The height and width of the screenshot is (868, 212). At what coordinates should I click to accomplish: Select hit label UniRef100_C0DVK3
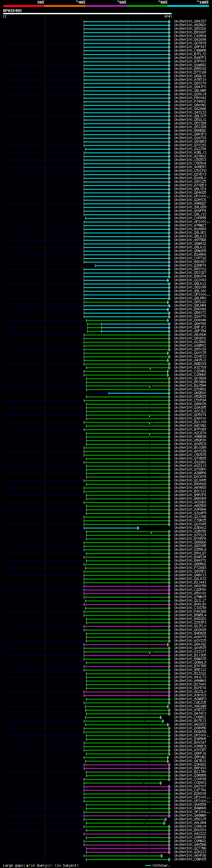pos(190,783)
